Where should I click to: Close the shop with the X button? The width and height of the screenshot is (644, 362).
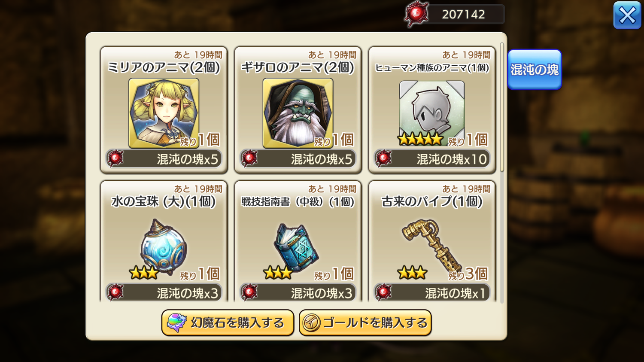[x=627, y=15]
